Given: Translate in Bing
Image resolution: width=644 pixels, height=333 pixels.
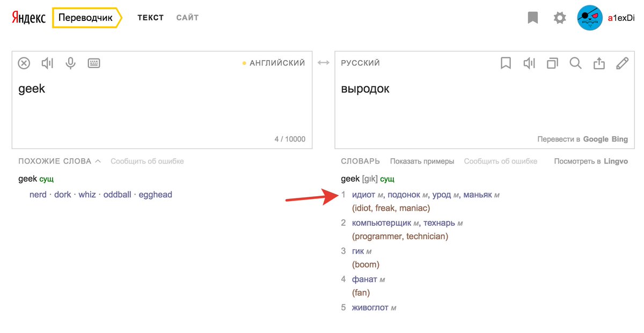Looking at the screenshot, I should tap(620, 139).
